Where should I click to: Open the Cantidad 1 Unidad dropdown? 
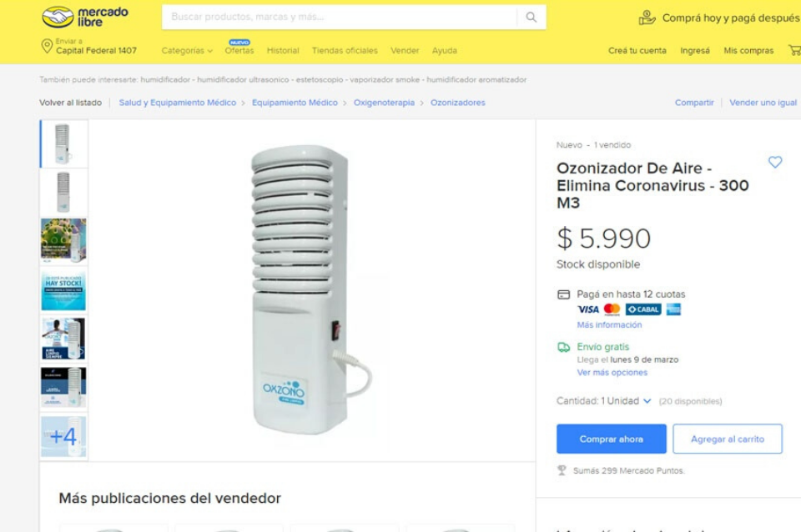click(x=604, y=401)
